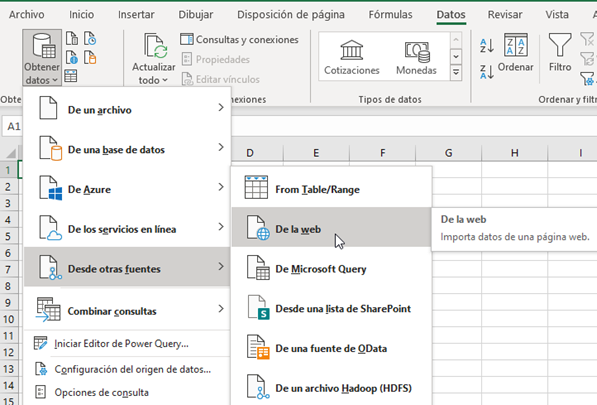Click the From Table/Range small ribbon icon
Image resolution: width=597 pixels, height=405 pixels.
pyautogui.click(x=71, y=76)
